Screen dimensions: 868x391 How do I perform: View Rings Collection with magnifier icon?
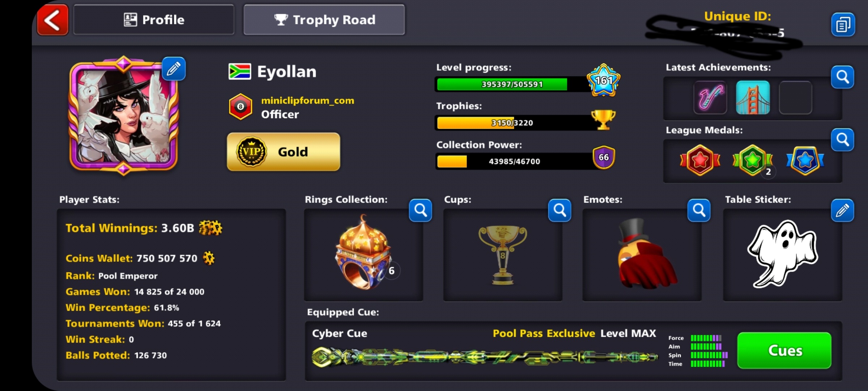[x=421, y=210]
